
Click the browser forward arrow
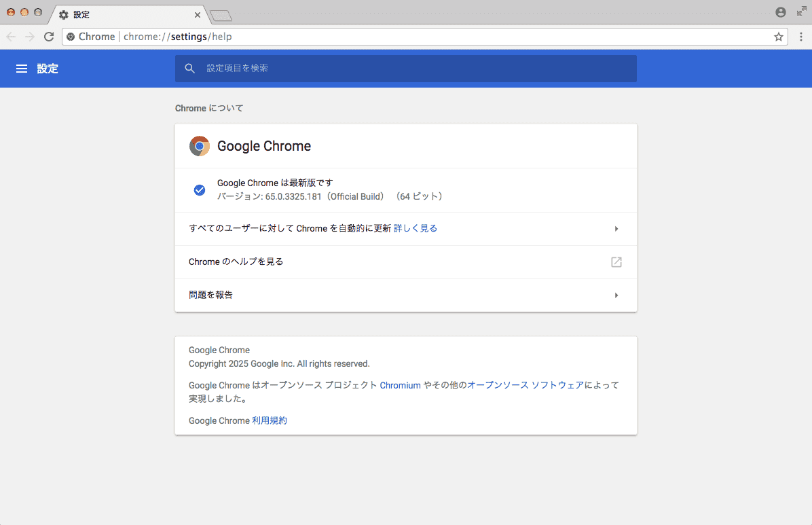pyautogui.click(x=29, y=37)
